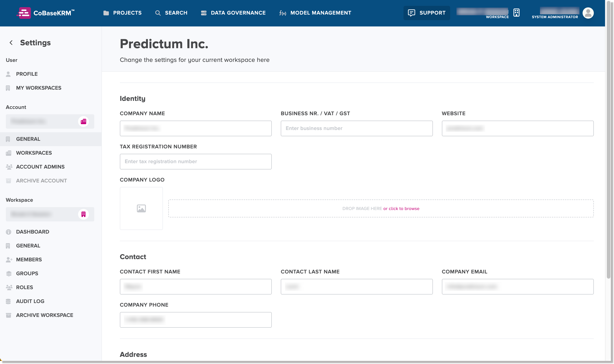
Task: Click the Groups layers icon
Action: [9, 273]
